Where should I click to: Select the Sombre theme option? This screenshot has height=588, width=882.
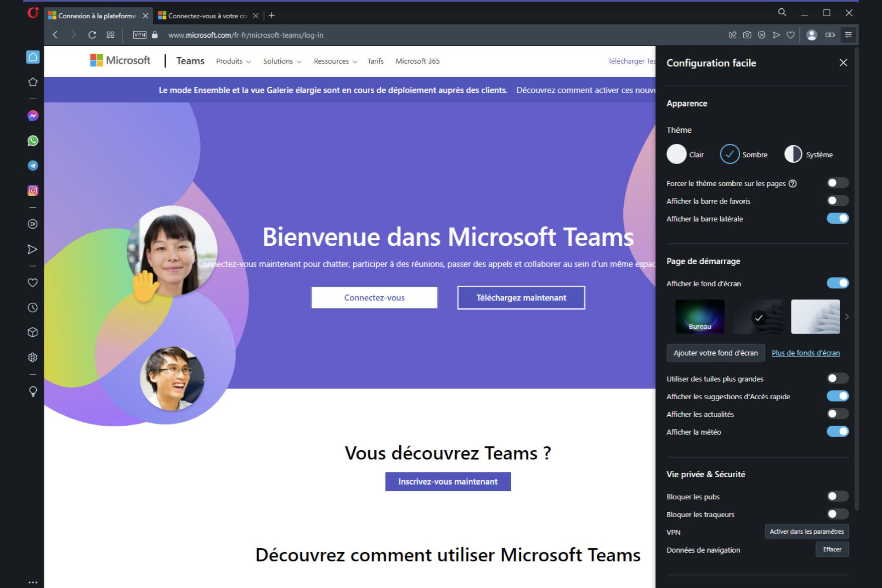(730, 154)
